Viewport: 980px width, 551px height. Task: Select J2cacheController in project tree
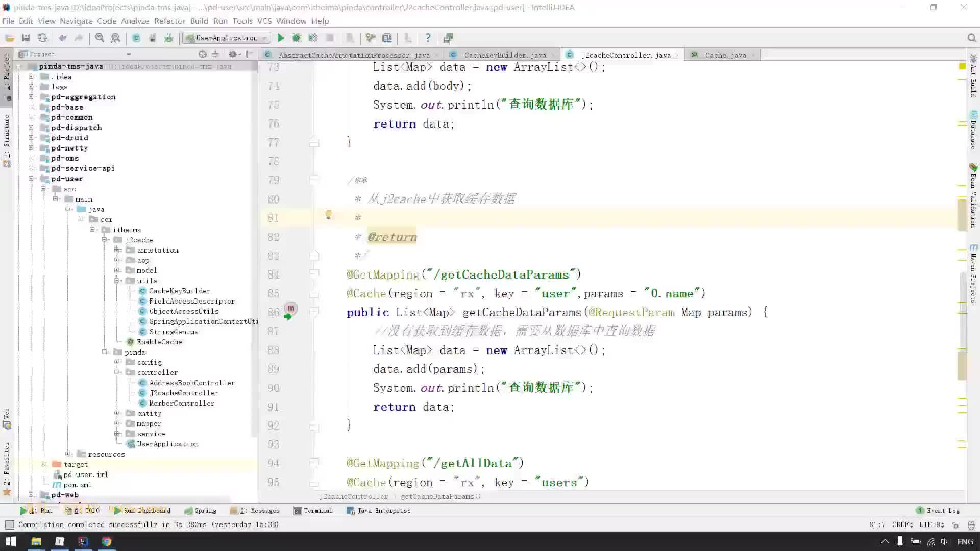[x=179, y=393]
